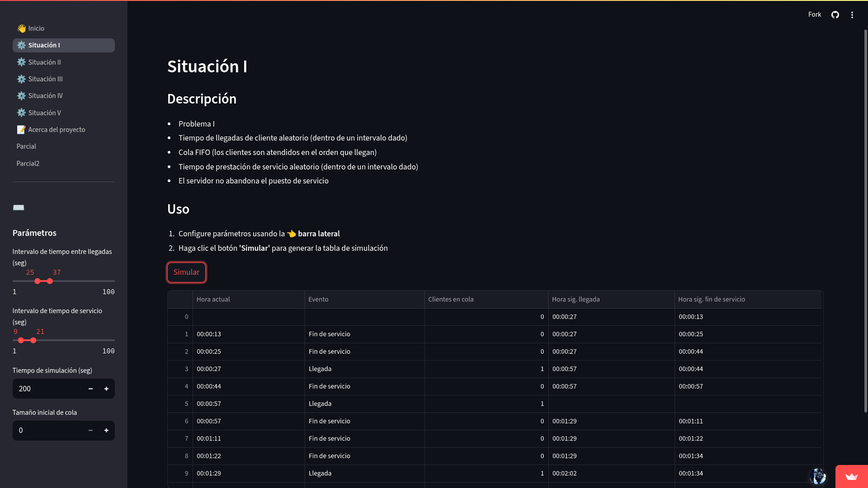Increase simulation time with plus button
This screenshot has height=488, width=868.
click(x=106, y=389)
